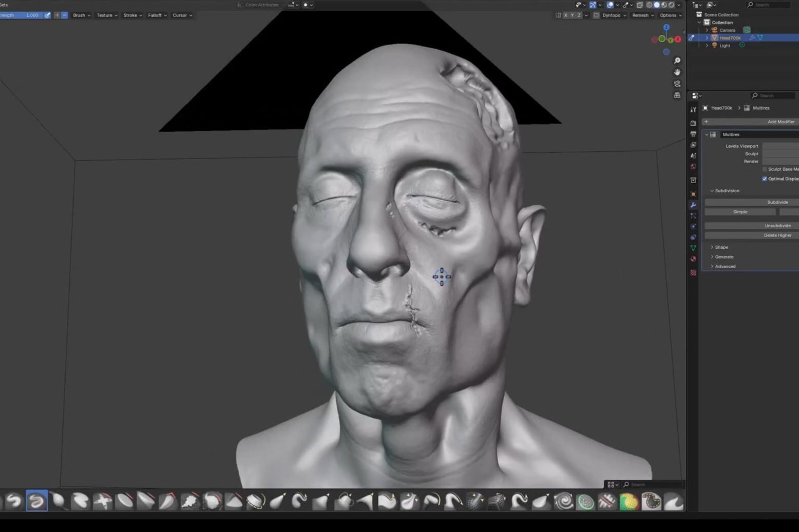Expand the Camera item in outliner
The width and height of the screenshot is (799, 532).
pos(707,30)
